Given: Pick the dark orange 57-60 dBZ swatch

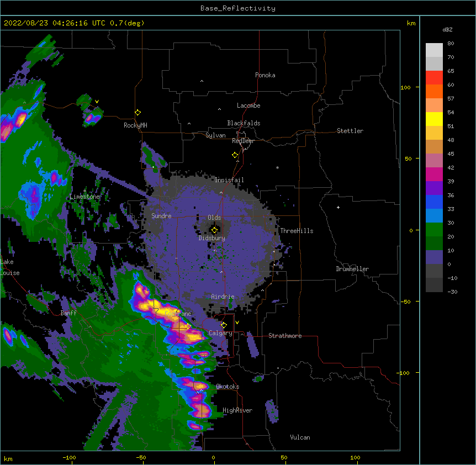Looking at the screenshot, I should pos(434,91).
